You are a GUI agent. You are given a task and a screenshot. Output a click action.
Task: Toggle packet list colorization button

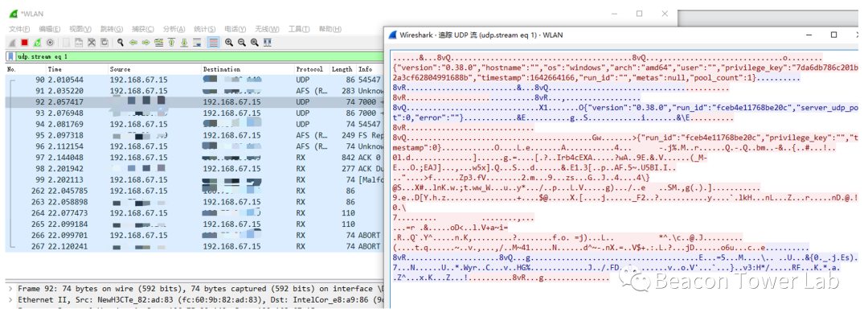coord(213,43)
